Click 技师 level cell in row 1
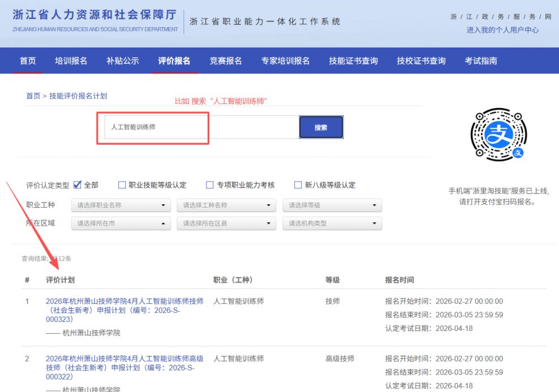This screenshot has width=559, height=392. pyautogui.click(x=332, y=301)
